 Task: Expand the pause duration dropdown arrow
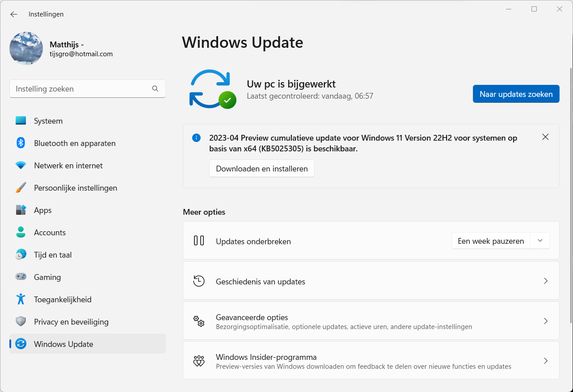pyautogui.click(x=540, y=241)
